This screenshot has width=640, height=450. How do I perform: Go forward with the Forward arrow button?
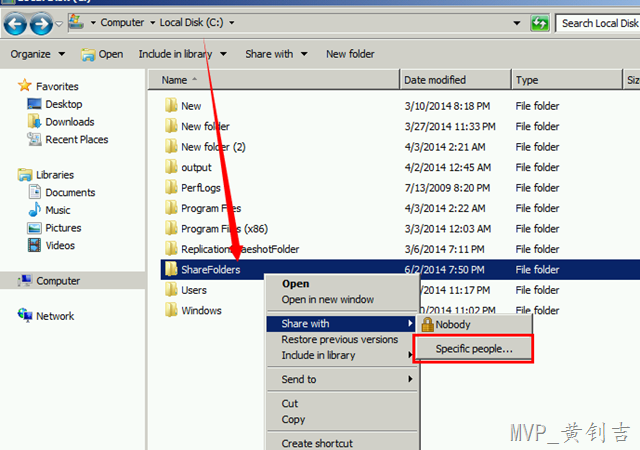[x=41, y=24]
